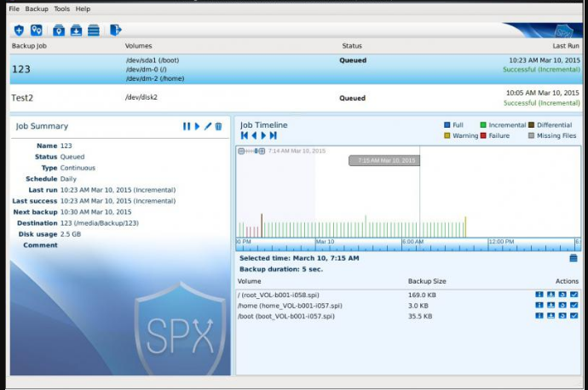
Task: Click the blue Full legend swatch
Action: click(447, 125)
